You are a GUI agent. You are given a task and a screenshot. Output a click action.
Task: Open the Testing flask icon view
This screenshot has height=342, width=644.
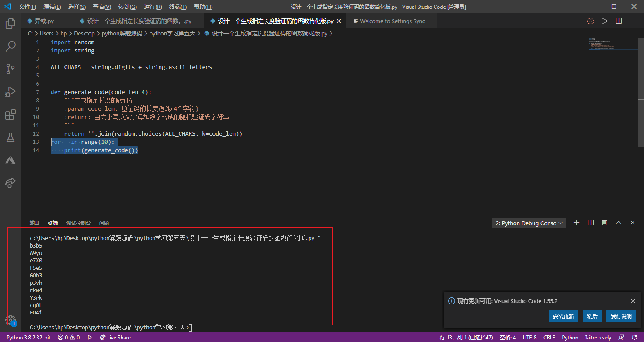[x=10, y=138]
